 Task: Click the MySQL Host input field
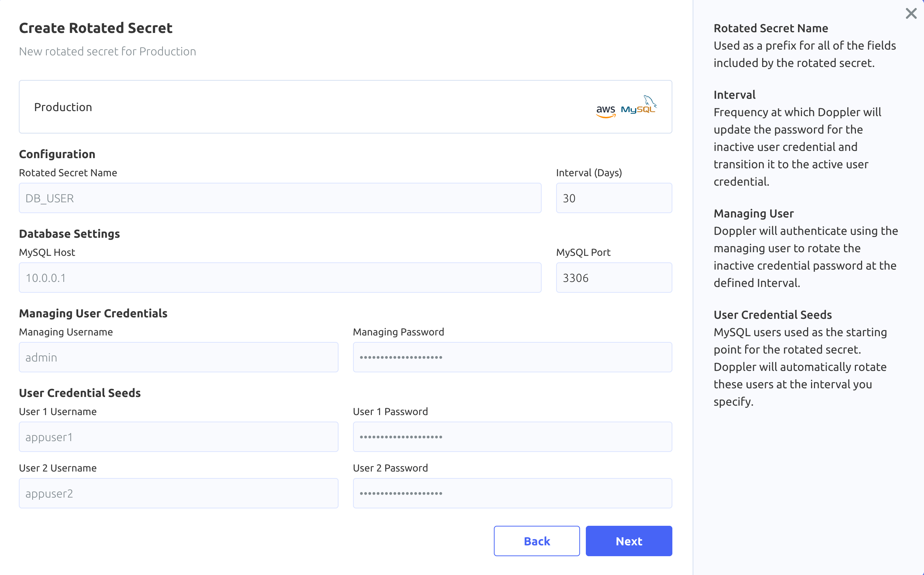coord(280,278)
